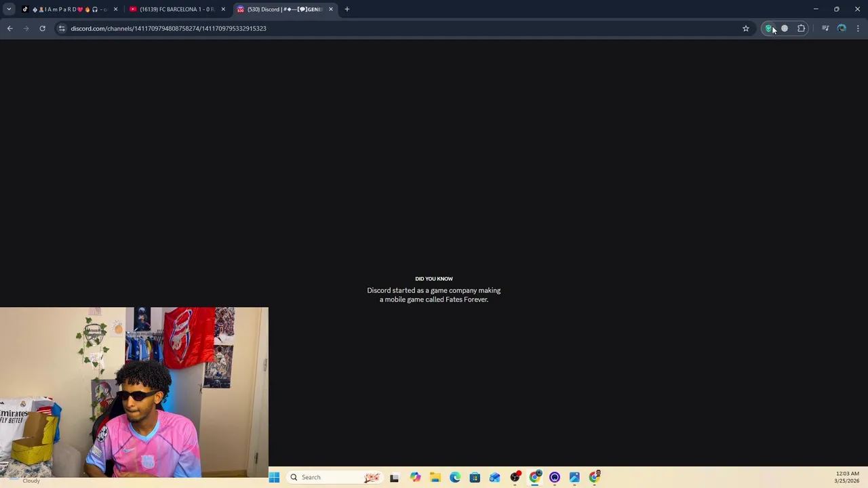
Task: Open the second Chrome profile taskbar icon
Action: click(x=595, y=477)
